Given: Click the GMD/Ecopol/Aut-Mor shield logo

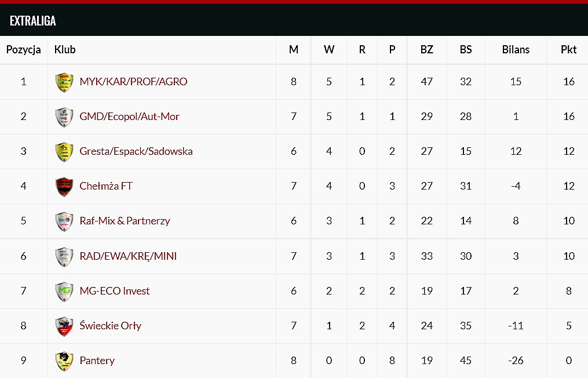Looking at the screenshot, I should [64, 117].
